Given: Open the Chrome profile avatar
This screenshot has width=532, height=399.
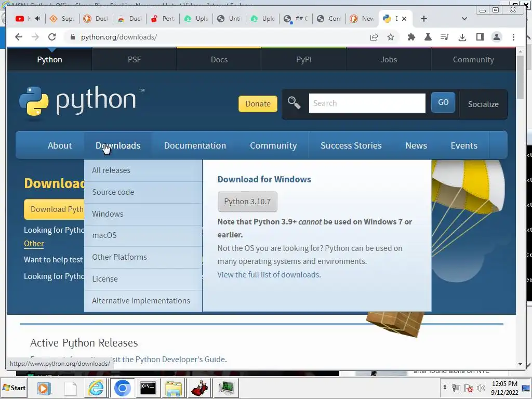Looking at the screenshot, I should pyautogui.click(x=496, y=37).
